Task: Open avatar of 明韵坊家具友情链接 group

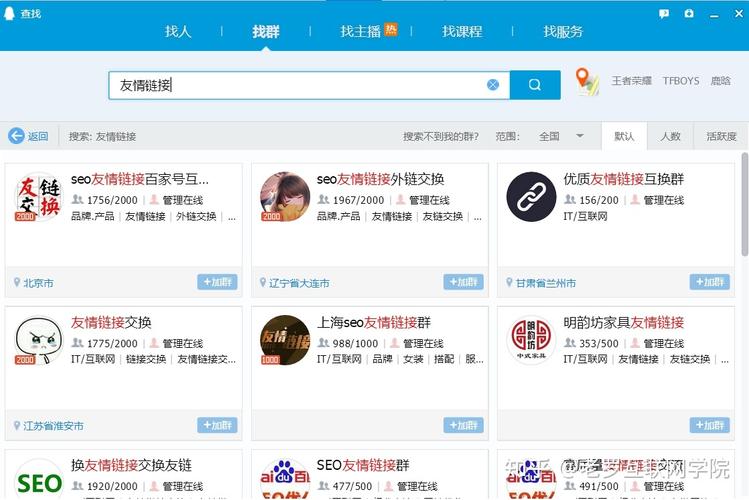Action: point(531,340)
